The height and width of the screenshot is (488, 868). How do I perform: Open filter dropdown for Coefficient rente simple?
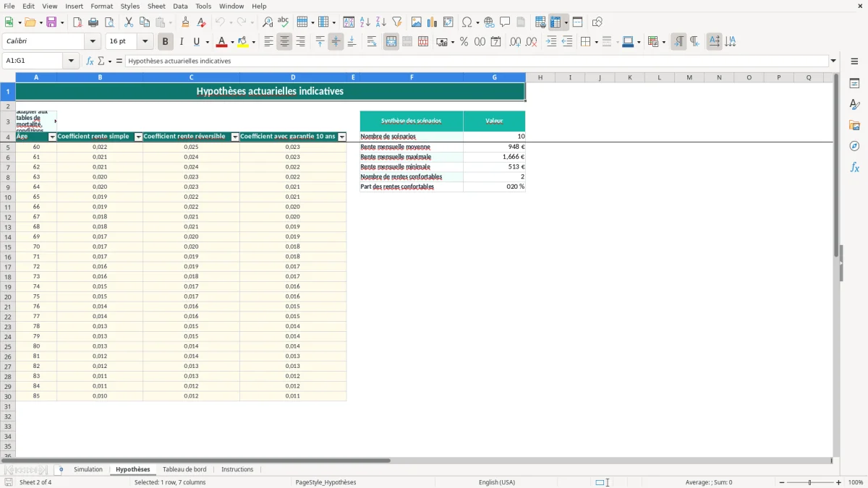[138, 137]
